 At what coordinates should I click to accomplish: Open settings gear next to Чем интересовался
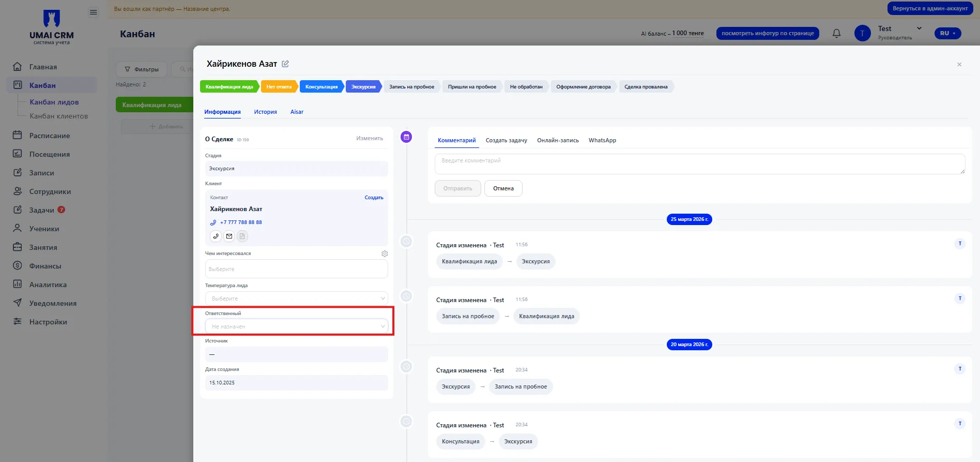385,254
